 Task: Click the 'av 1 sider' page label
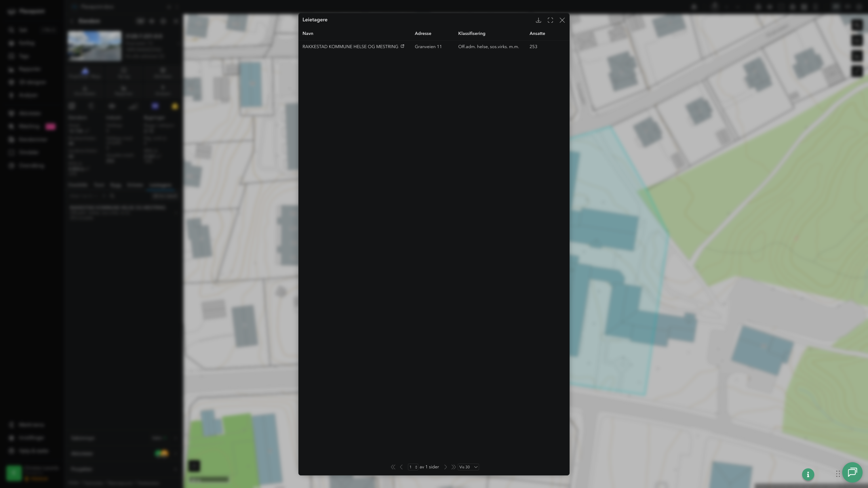(x=429, y=467)
